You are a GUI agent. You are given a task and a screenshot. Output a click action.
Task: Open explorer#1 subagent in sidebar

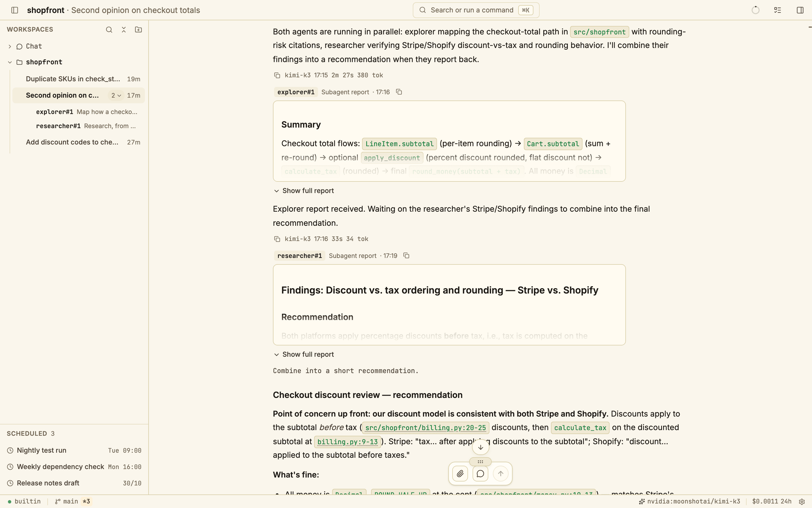[87, 112]
